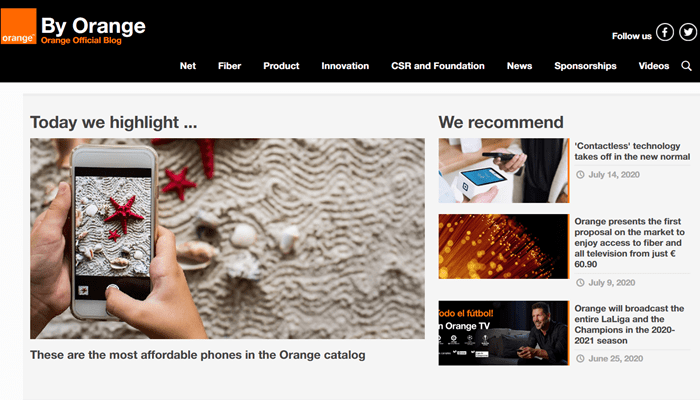Read the LaLiga and Champions broadcast article

(x=629, y=325)
